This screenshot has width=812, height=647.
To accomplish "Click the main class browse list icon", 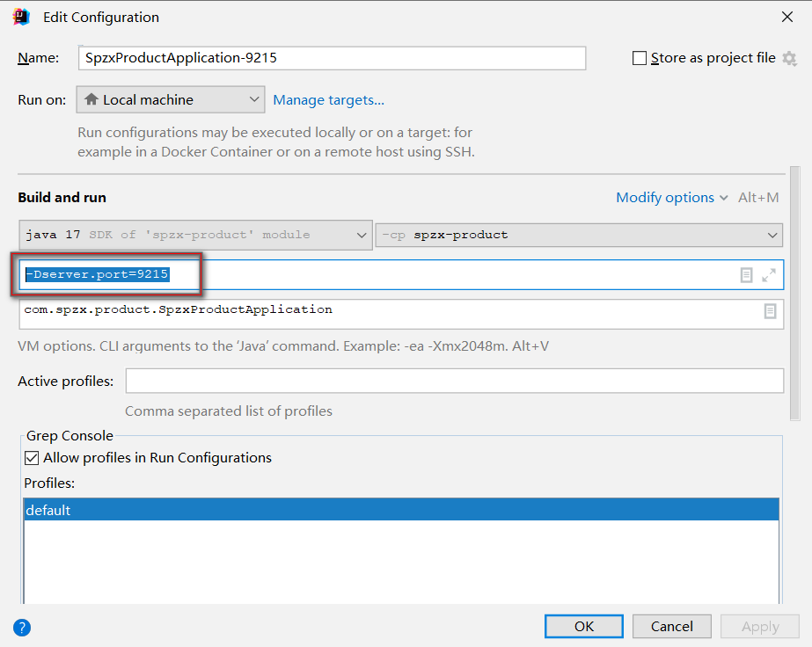I will coord(770,311).
